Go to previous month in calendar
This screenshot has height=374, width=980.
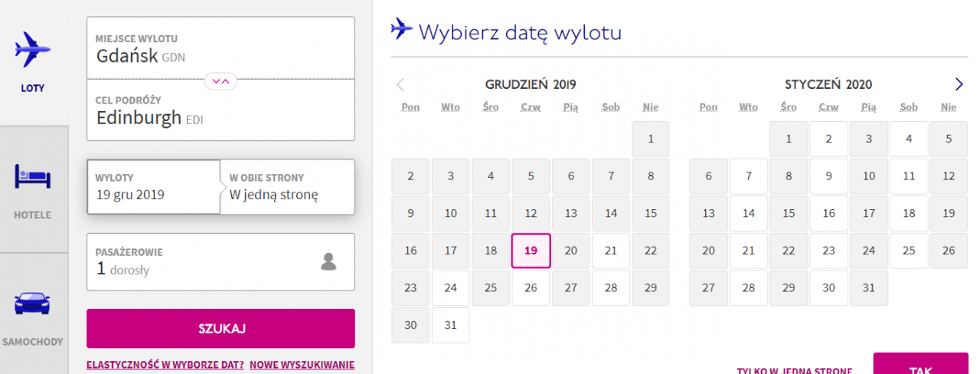pyautogui.click(x=400, y=84)
